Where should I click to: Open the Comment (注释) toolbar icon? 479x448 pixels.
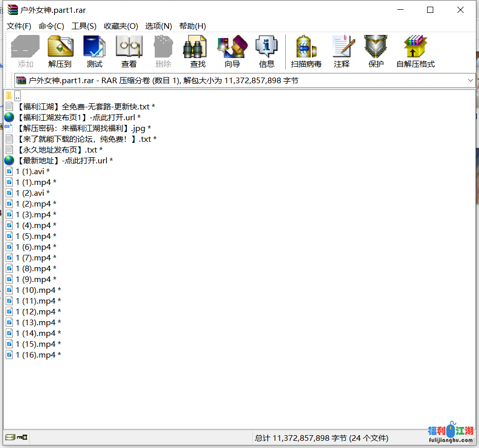tap(342, 51)
